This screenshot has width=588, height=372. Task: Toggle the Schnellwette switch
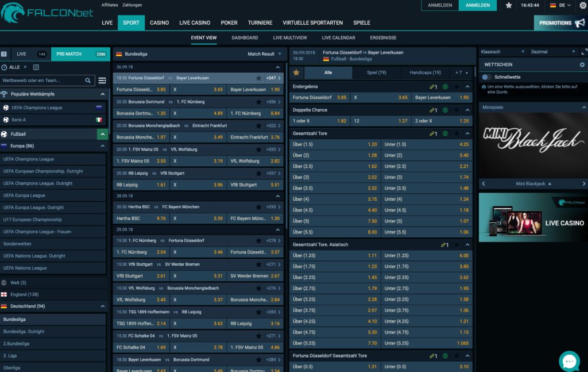tap(486, 77)
